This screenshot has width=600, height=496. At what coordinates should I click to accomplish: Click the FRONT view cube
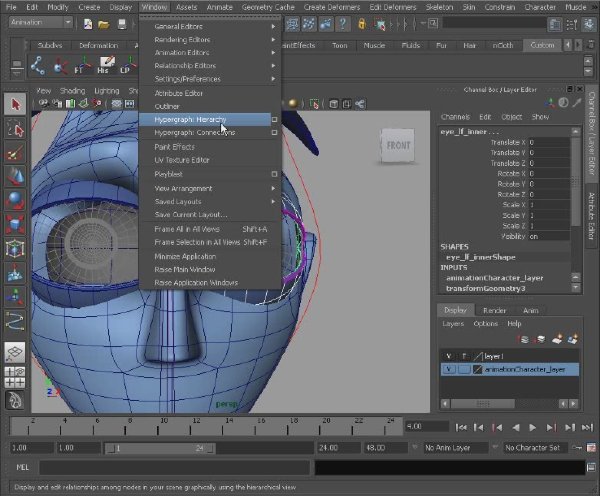pos(398,145)
